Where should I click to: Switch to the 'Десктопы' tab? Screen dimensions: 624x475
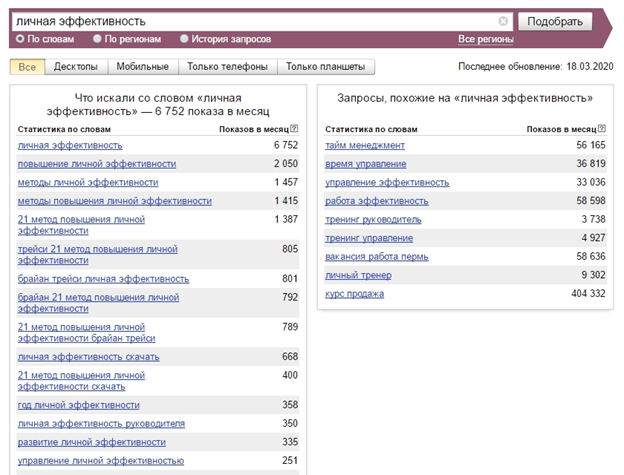pos(76,67)
